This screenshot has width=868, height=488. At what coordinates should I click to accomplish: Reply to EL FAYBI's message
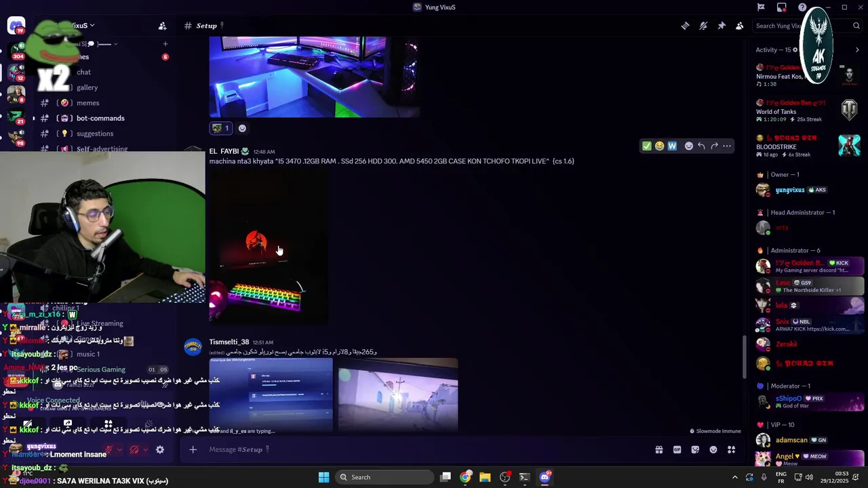tap(701, 146)
